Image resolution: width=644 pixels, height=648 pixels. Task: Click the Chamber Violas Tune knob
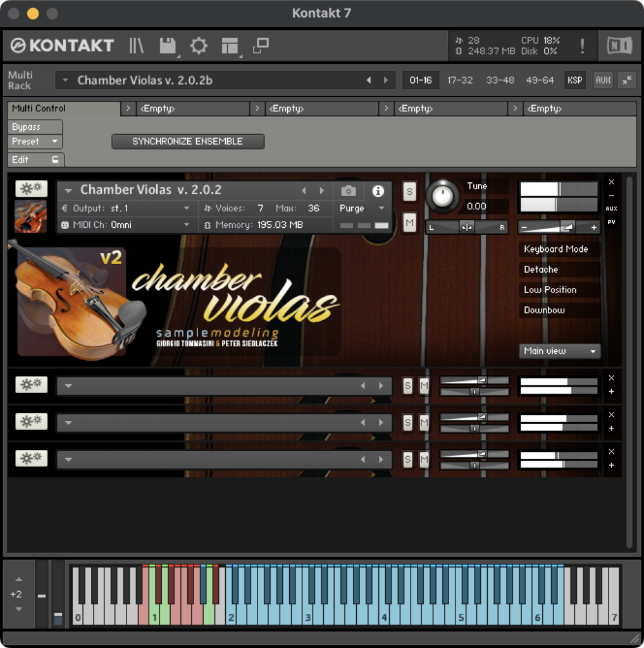point(442,196)
